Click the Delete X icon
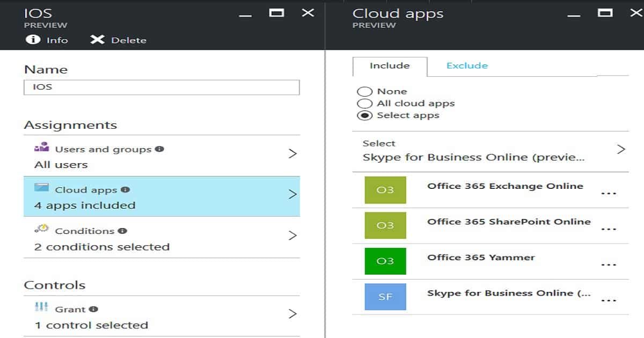The width and height of the screenshot is (644, 338). point(97,40)
